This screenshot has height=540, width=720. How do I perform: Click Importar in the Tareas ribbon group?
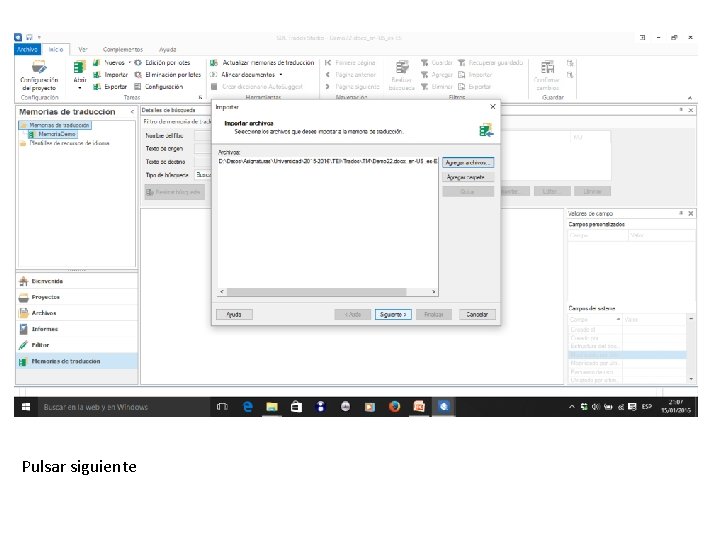tap(111, 74)
